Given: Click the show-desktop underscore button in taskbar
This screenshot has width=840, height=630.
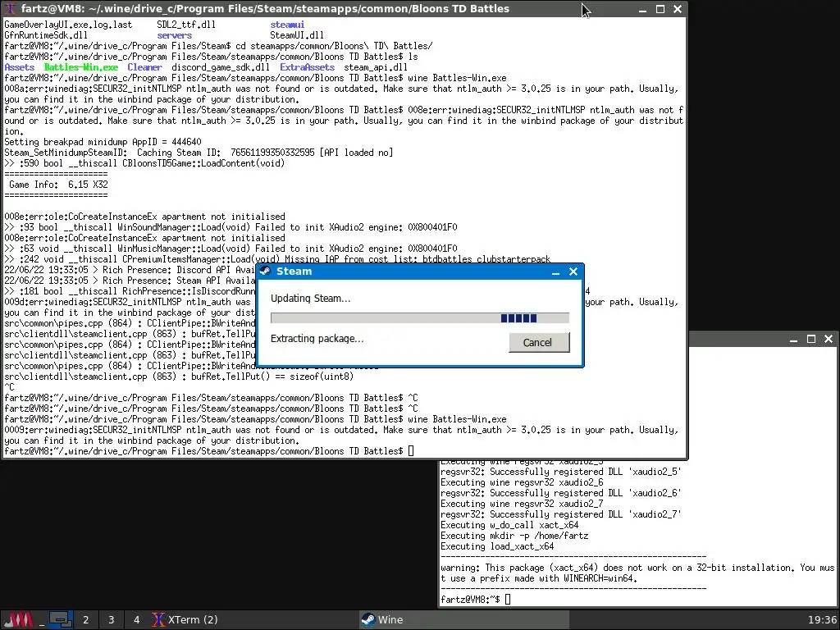Looking at the screenshot, I should pos(41,620).
